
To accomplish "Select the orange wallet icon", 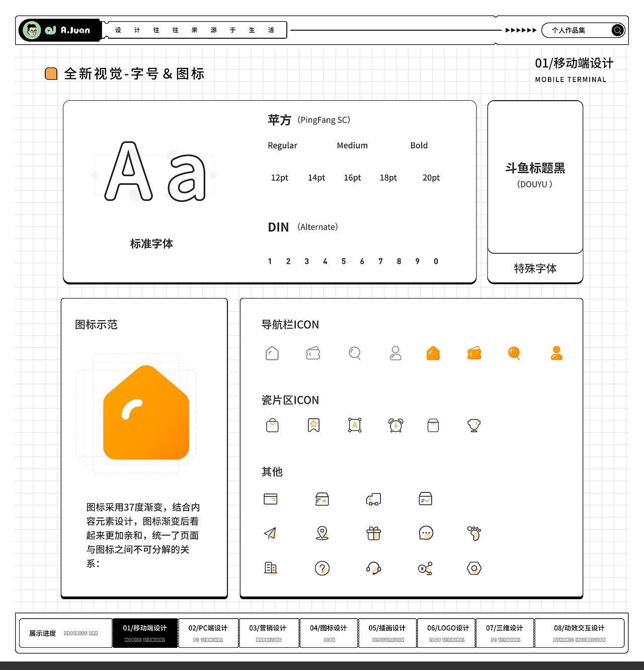I will (473, 353).
